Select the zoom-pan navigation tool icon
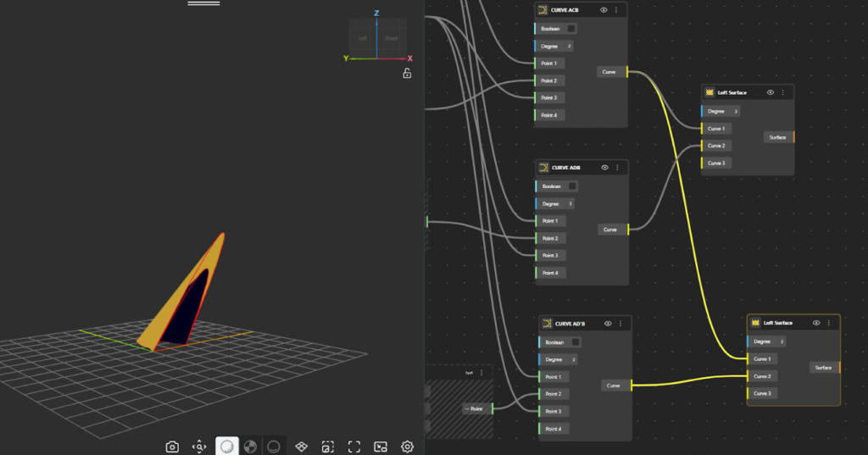868x455 pixels. [x=199, y=447]
